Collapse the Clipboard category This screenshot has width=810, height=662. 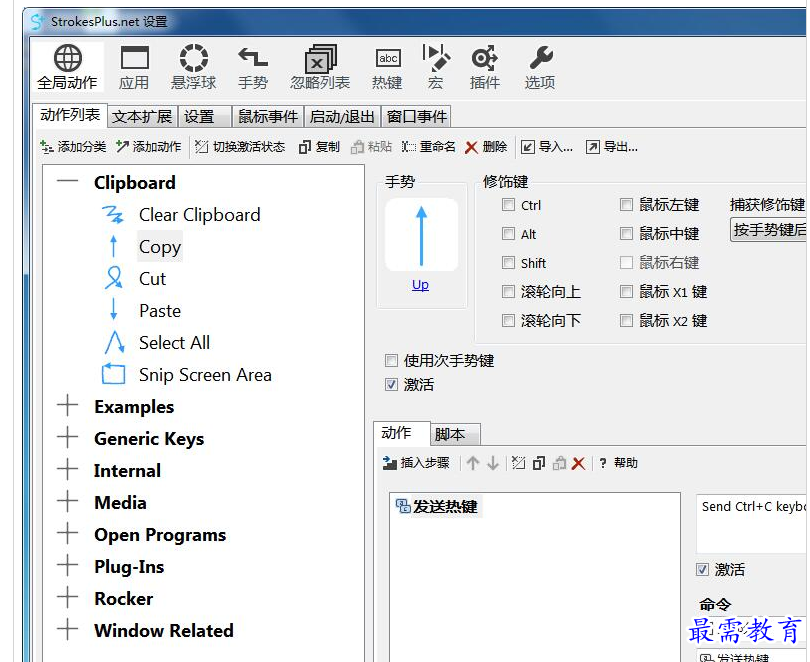point(68,182)
